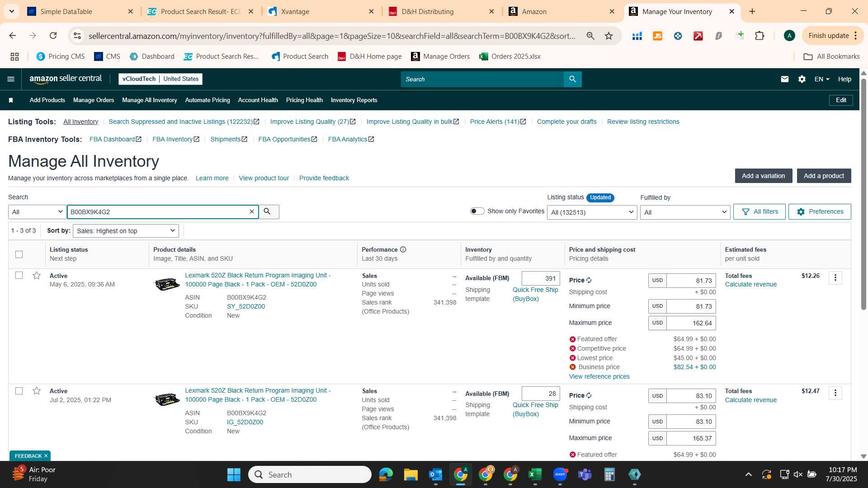Open the Listing status All (132513) dropdown
This screenshot has height=488, width=868.
click(x=592, y=212)
